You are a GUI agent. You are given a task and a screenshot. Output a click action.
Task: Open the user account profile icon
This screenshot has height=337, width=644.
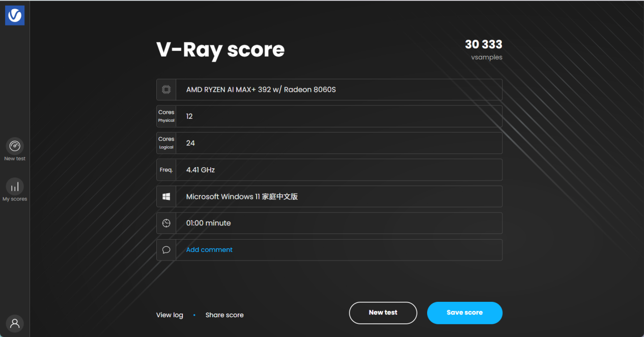(15, 323)
